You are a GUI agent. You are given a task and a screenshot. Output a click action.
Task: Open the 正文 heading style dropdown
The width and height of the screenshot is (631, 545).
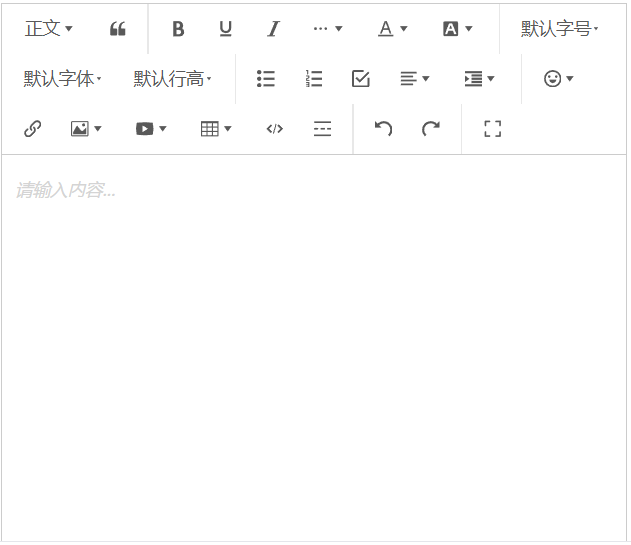[x=49, y=29]
